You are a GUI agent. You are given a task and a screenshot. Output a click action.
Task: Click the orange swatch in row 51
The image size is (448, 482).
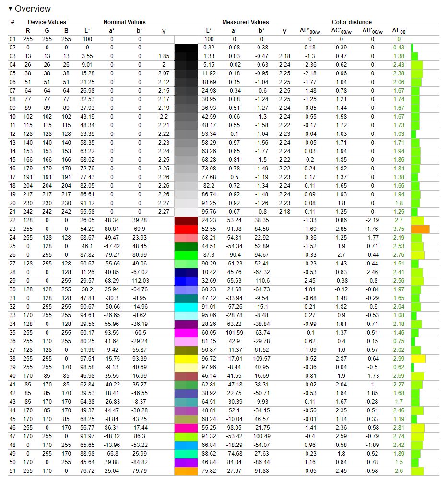click(x=186, y=471)
